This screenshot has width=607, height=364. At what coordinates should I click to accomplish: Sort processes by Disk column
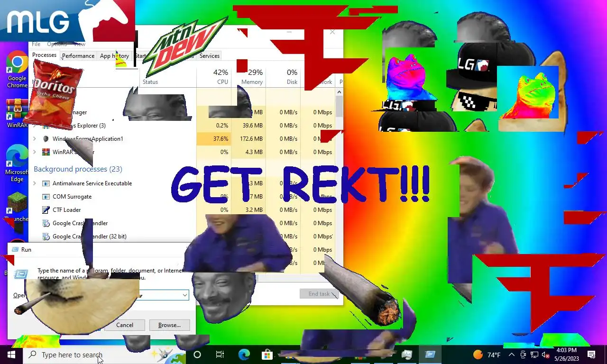pyautogui.click(x=283, y=76)
